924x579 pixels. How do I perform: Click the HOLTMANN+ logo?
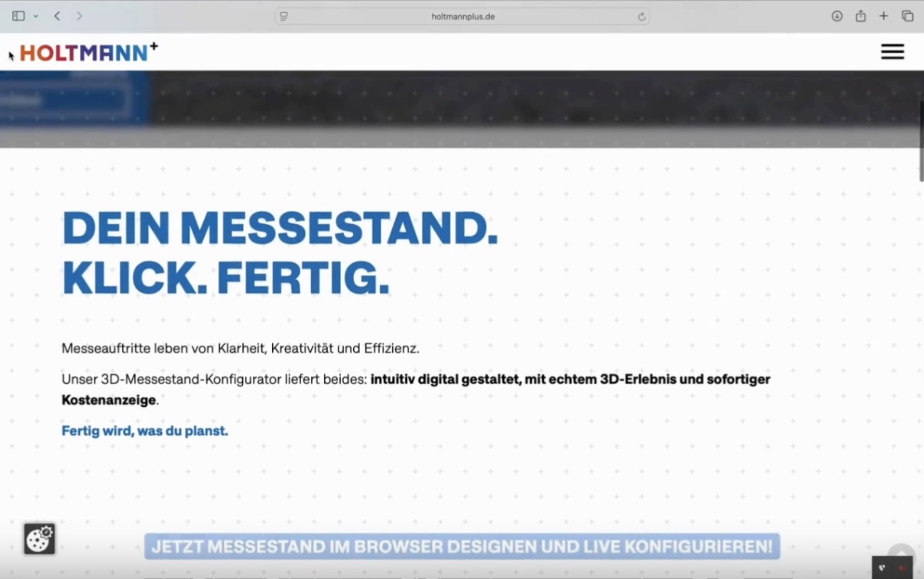pos(89,52)
